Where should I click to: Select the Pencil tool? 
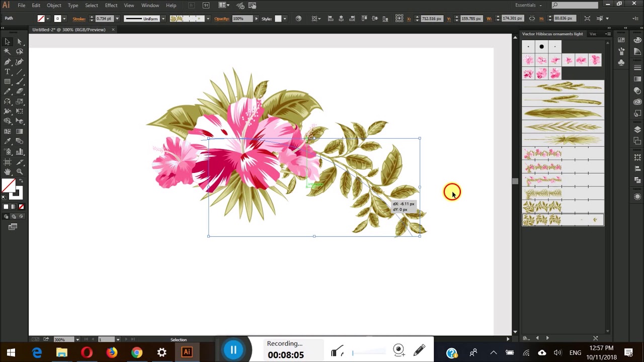pos(8,92)
